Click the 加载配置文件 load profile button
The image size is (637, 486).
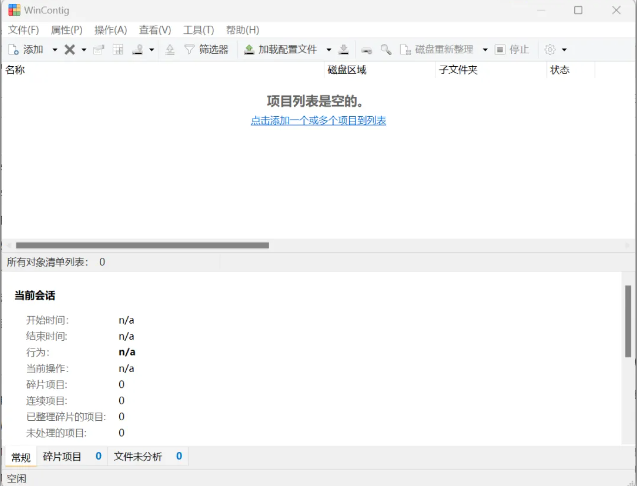pyautogui.click(x=280, y=49)
